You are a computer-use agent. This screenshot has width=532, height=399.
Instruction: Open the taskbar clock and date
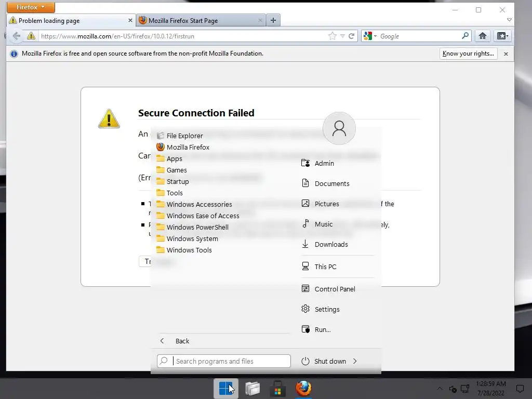490,389
